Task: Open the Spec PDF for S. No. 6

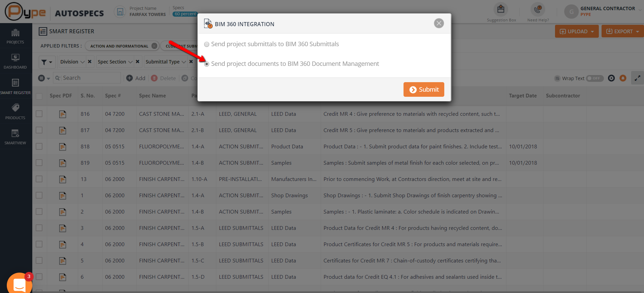Action: point(62,277)
